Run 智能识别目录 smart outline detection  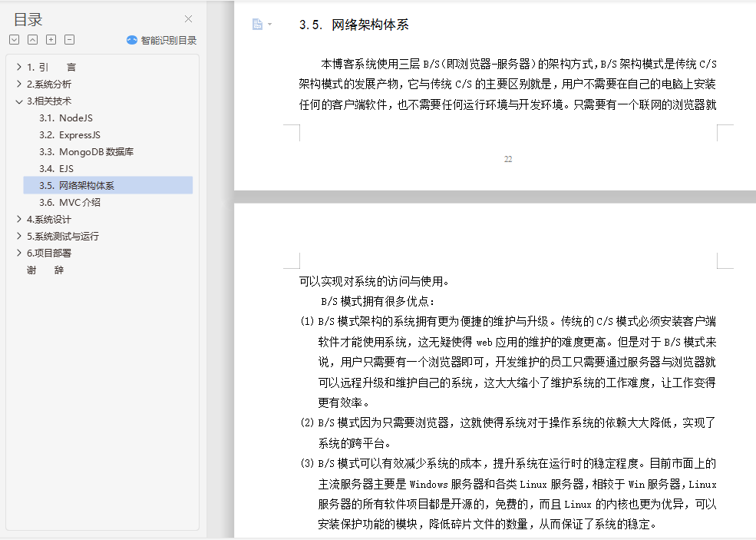tap(161, 40)
